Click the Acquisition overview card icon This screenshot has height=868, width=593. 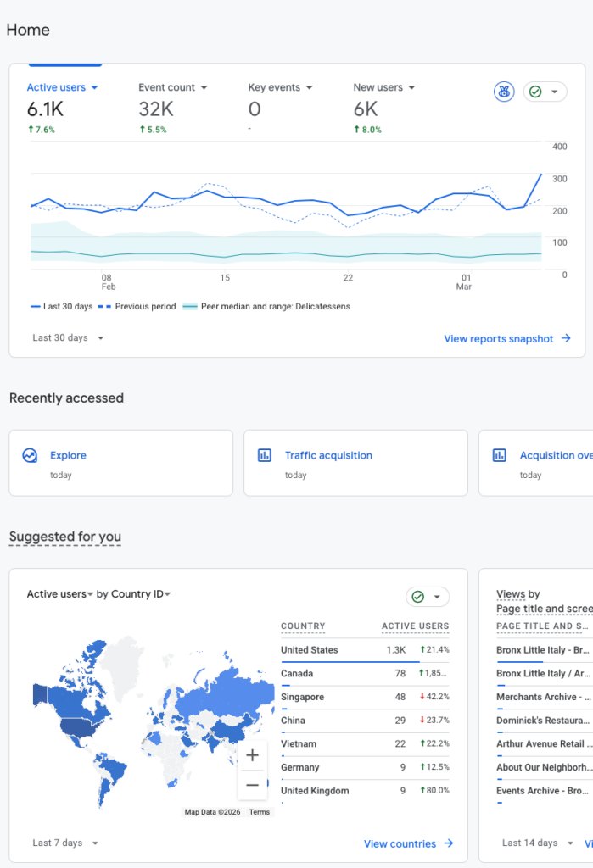[x=501, y=455]
